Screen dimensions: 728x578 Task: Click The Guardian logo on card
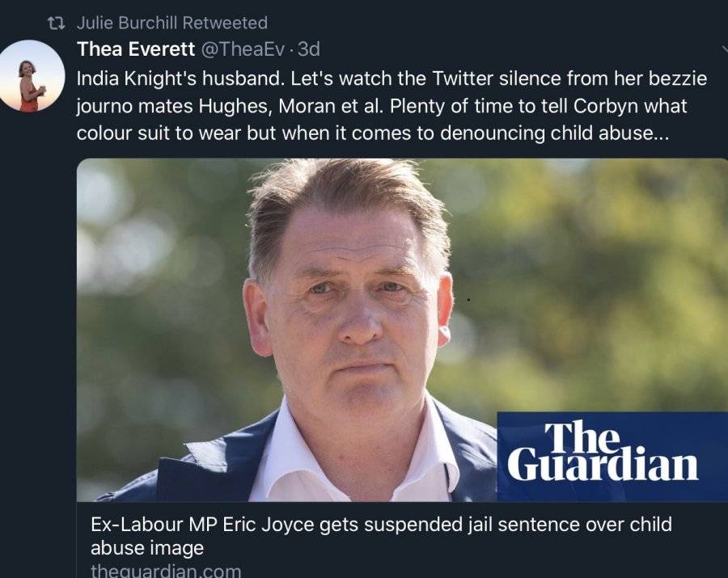(602, 451)
